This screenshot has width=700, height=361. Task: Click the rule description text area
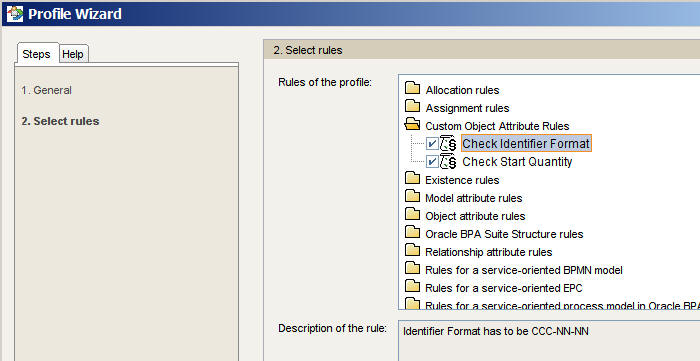pos(549,341)
